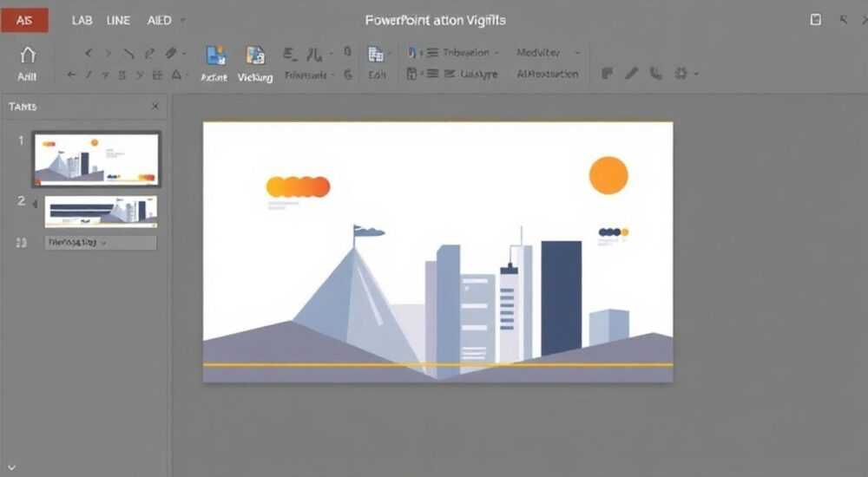Click the Viewing picture layout icon
868x477 pixels.
click(255, 56)
